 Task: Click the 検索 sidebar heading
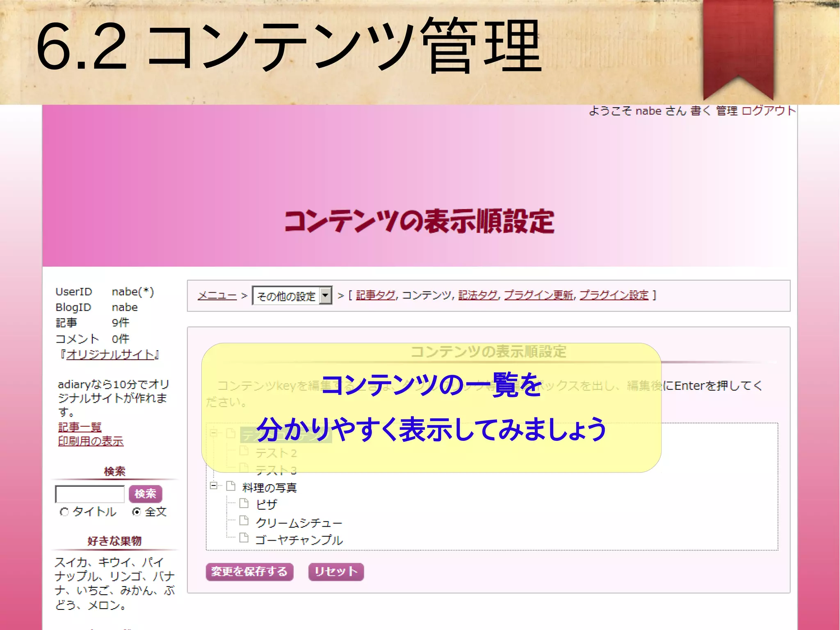[x=114, y=471]
